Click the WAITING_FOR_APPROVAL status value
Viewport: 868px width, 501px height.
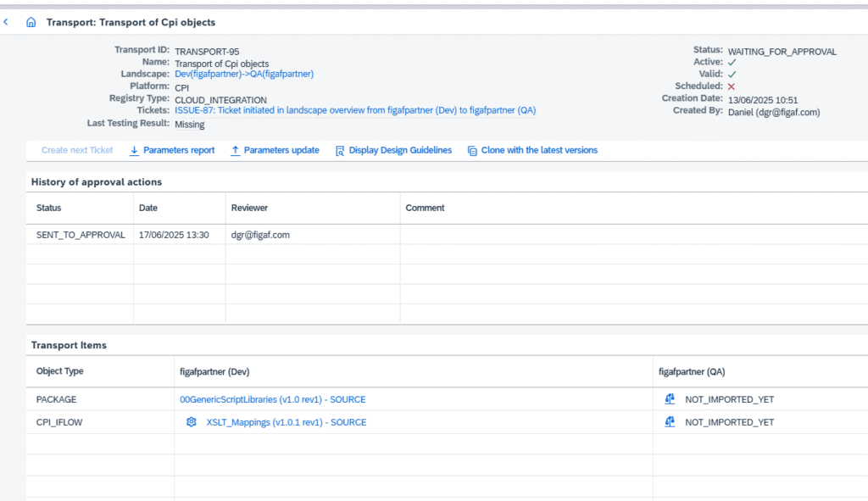point(782,52)
